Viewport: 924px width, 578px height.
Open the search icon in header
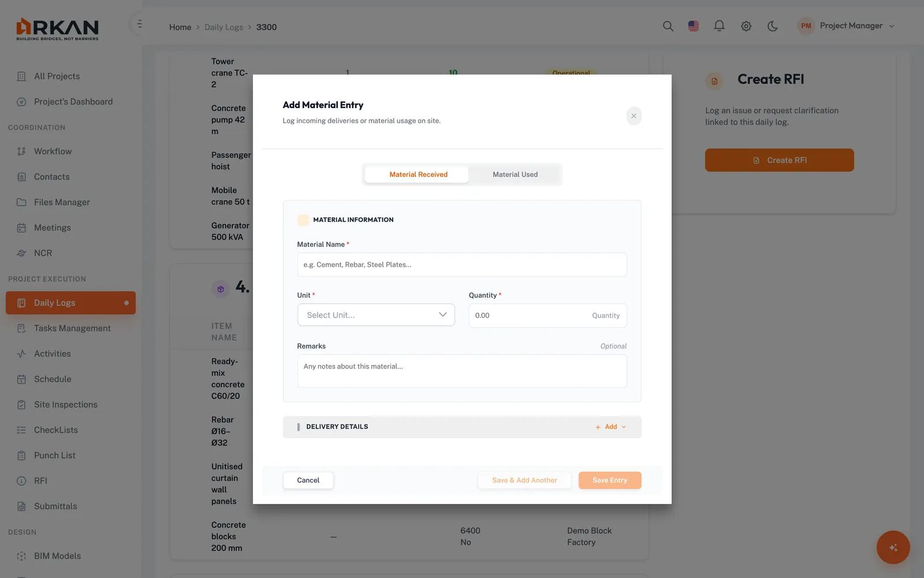click(668, 26)
